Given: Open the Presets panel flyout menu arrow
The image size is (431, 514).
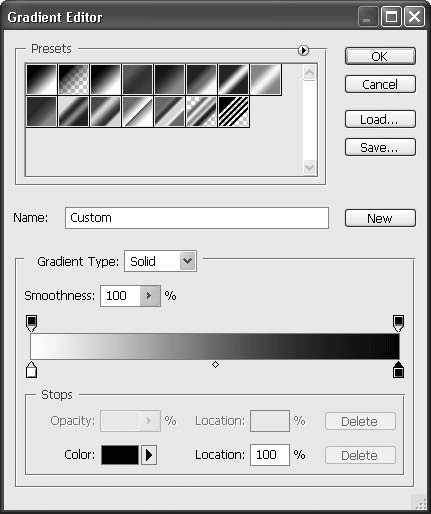Looking at the screenshot, I should click(303, 50).
